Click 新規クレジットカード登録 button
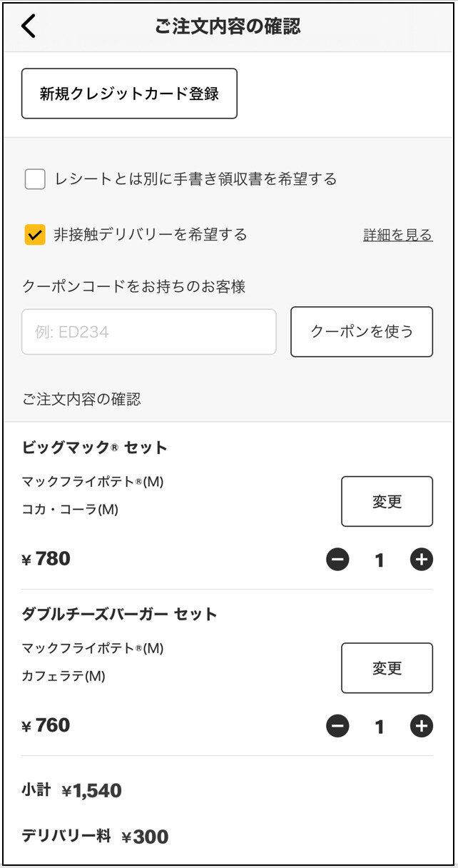This screenshot has width=458, height=868. (x=129, y=94)
